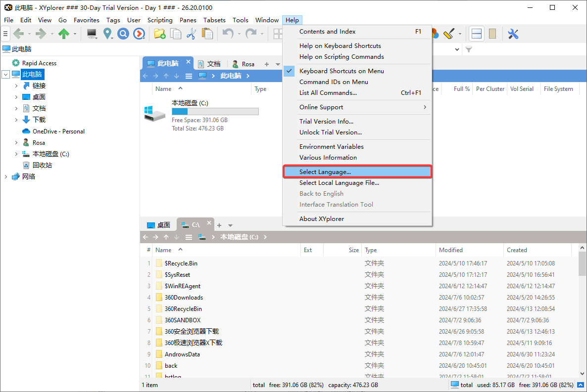Viewport: 587px width, 392px height.
Task: Open Configuration via wrench tools icon
Action: 513,34
